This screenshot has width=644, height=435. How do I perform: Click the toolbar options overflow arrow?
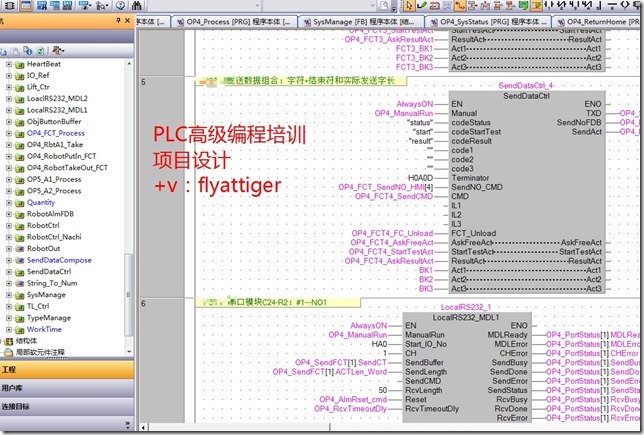(x=394, y=7)
